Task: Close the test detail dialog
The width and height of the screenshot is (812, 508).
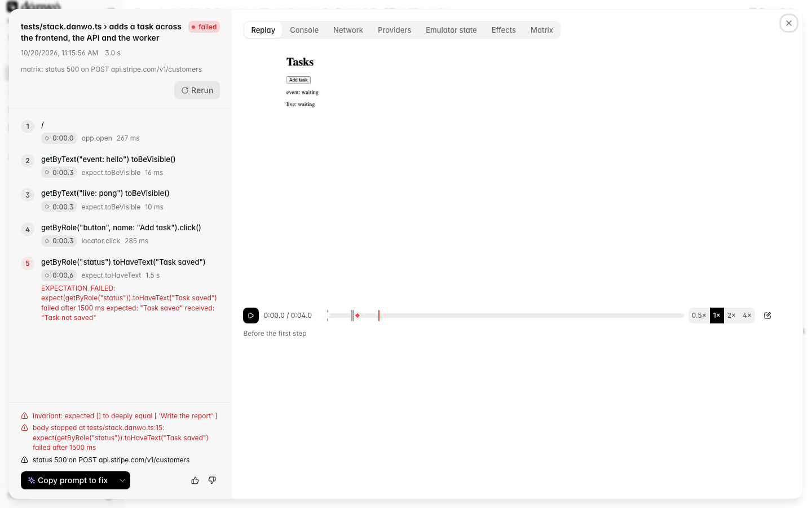Action: point(789,23)
